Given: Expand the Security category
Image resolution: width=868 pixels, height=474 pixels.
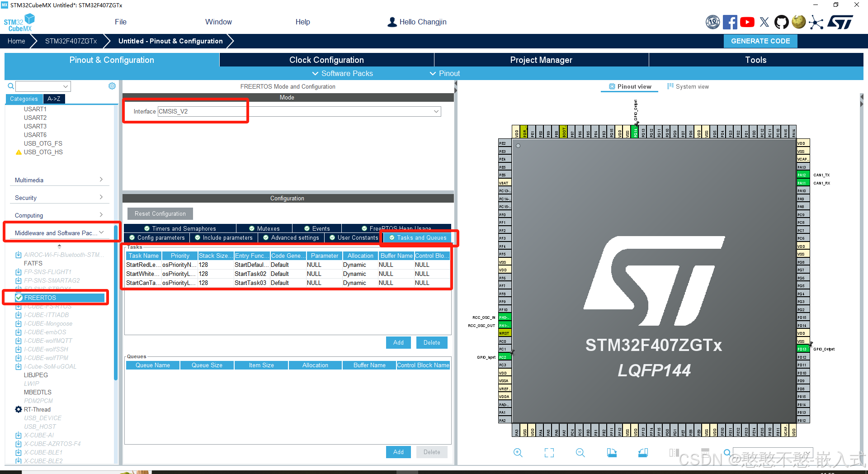Looking at the screenshot, I should click(59, 198).
